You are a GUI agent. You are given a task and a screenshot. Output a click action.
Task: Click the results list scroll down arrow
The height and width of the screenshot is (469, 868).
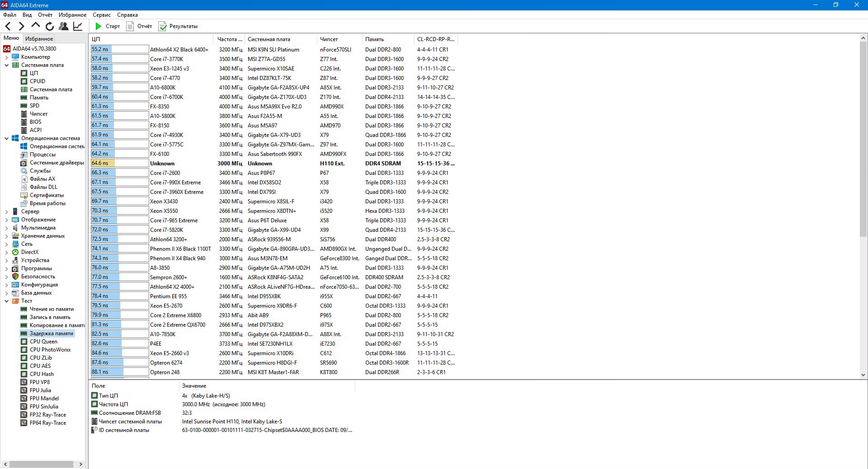[x=863, y=375]
